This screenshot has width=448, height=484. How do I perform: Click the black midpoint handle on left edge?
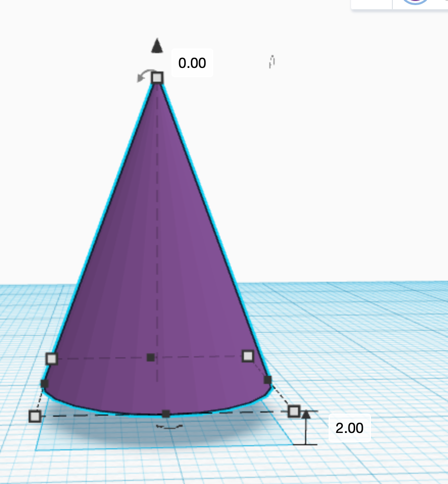click(x=44, y=384)
